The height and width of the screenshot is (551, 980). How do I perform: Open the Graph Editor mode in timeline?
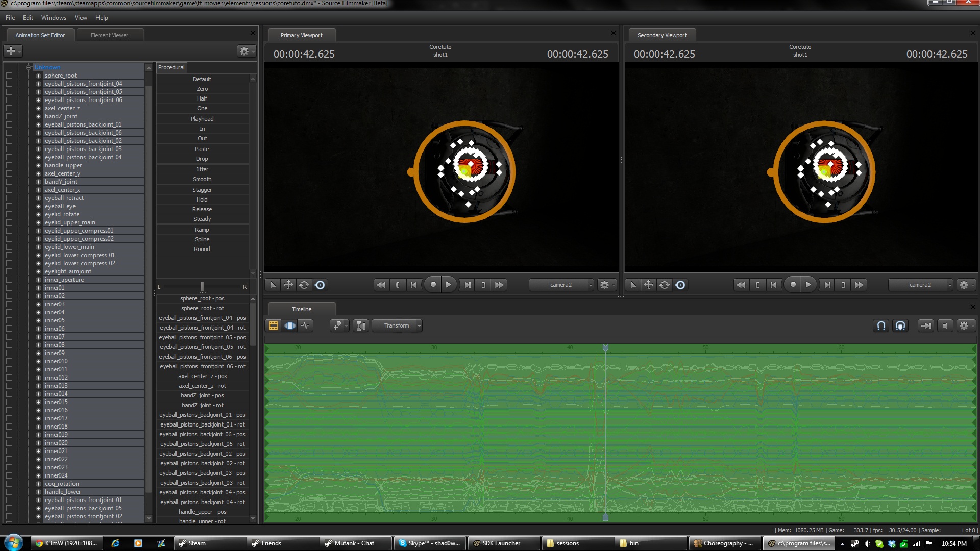306,325
